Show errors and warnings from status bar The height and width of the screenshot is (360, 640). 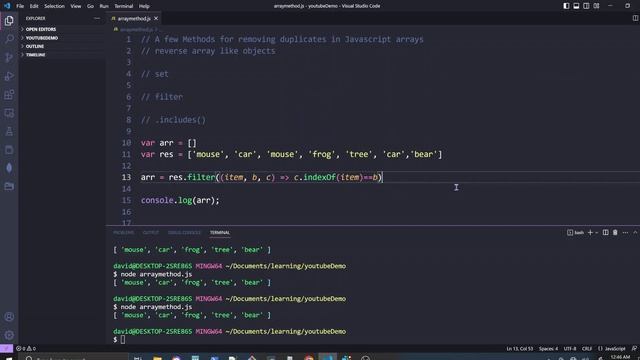click(26, 349)
